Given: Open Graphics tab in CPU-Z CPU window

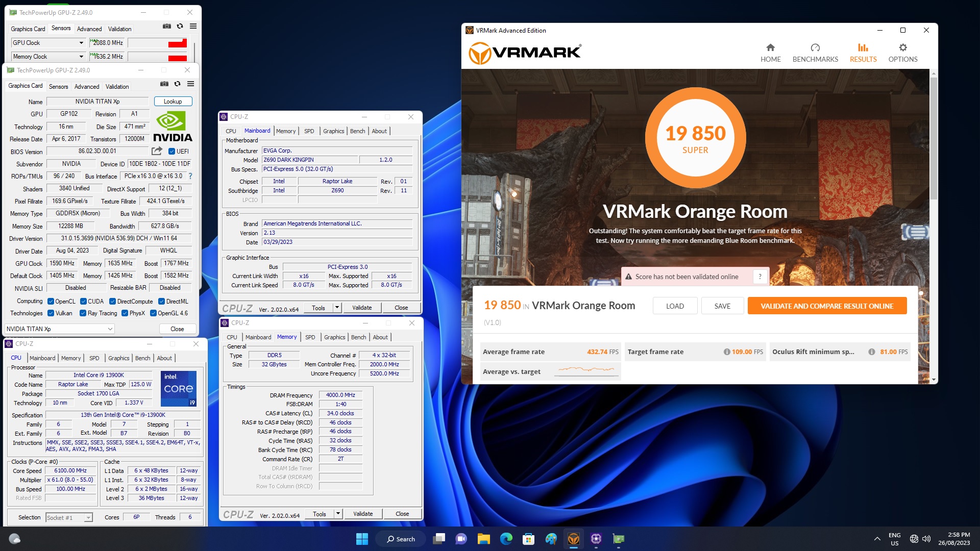Looking at the screenshot, I should [x=118, y=358].
